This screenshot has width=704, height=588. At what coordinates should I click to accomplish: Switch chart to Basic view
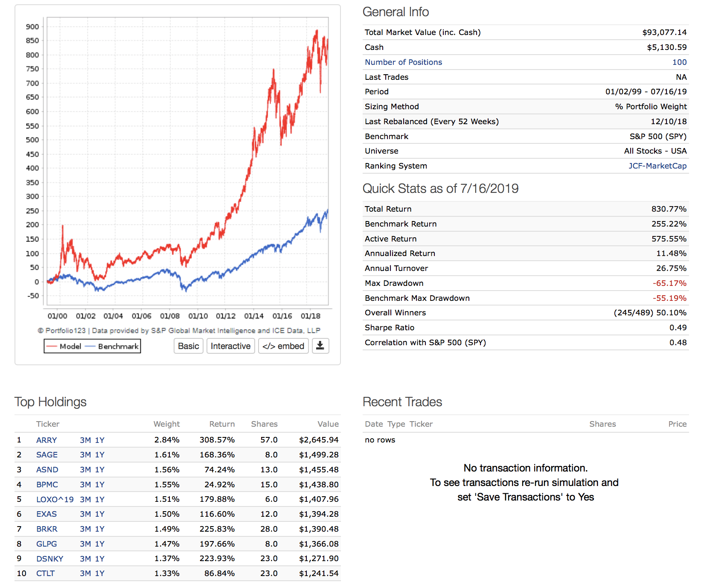[188, 346]
